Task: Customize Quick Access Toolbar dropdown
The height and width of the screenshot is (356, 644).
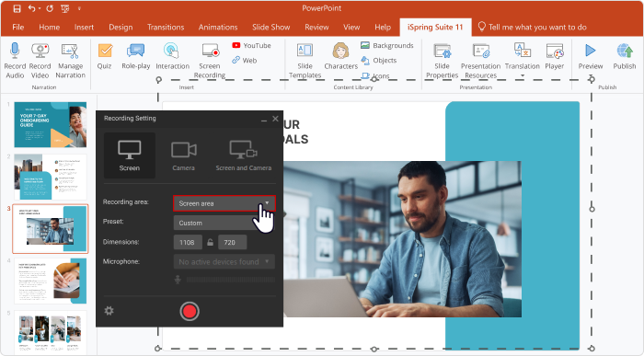Action: [x=79, y=8]
